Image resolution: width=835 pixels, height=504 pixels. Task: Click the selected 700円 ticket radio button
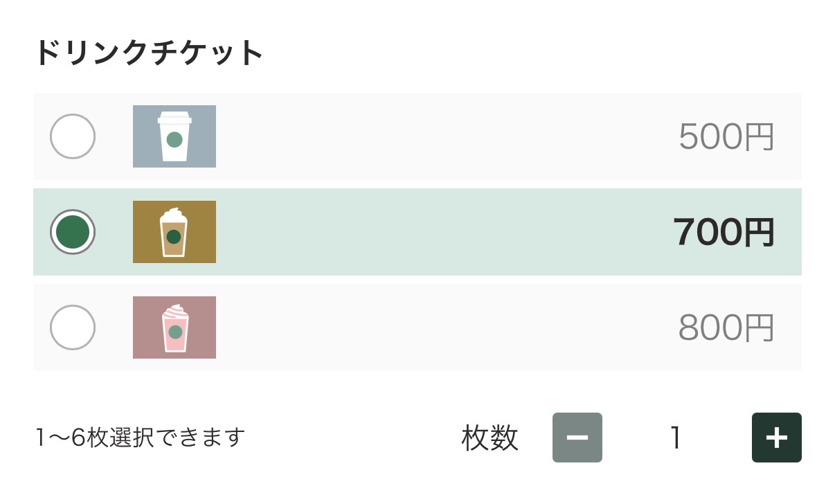tap(73, 232)
